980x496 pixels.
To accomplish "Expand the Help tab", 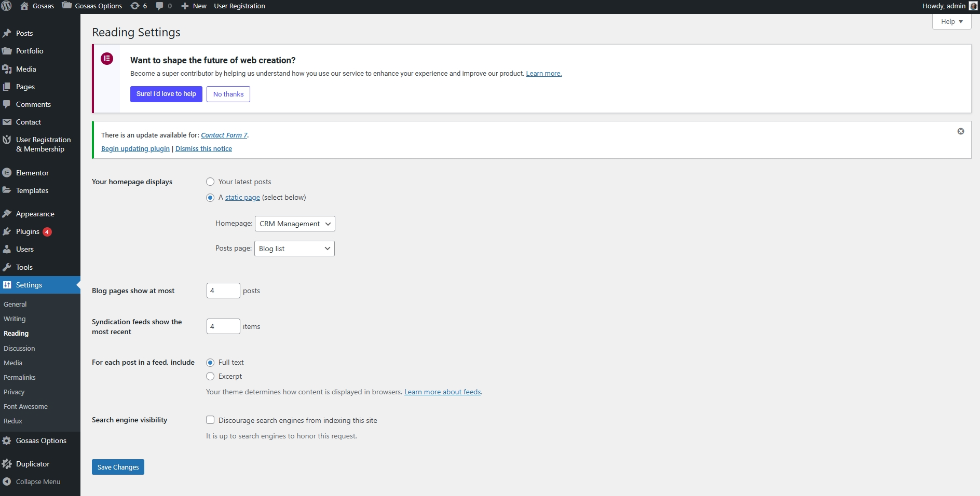I will 951,22.
